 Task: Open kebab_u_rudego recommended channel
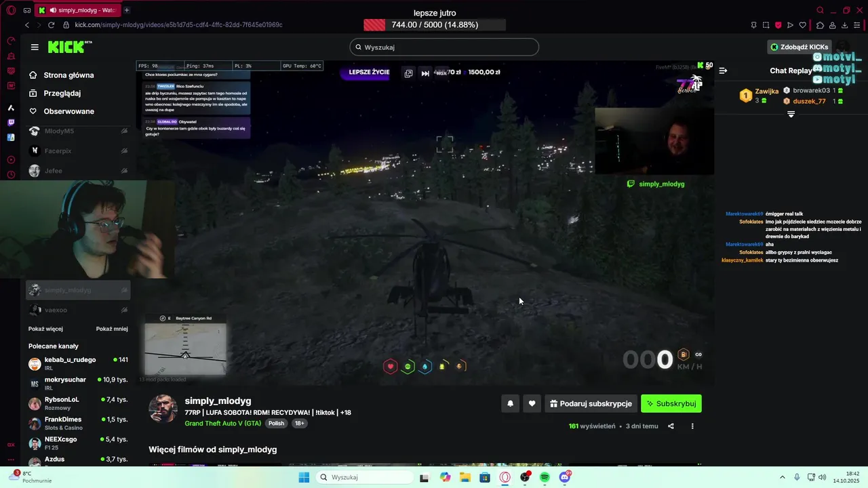coord(78,363)
